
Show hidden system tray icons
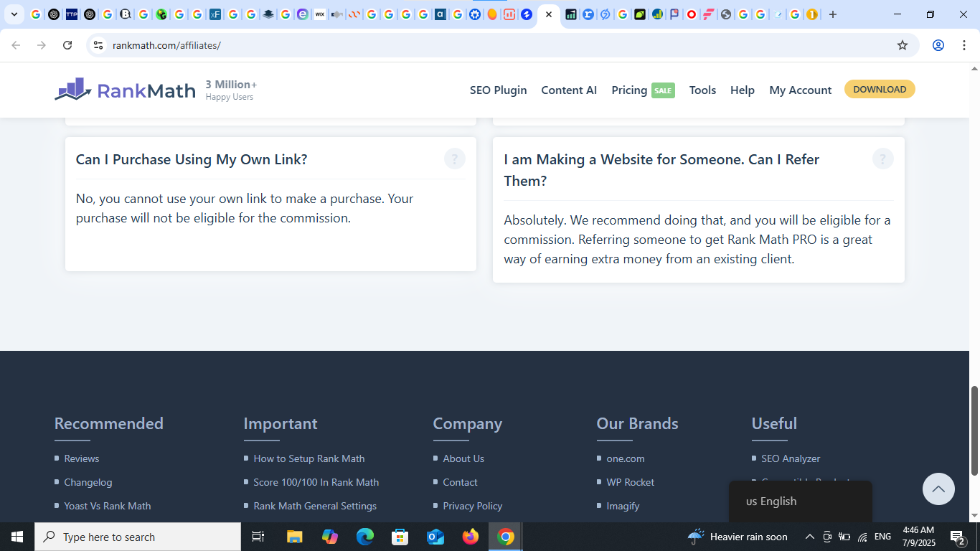pyautogui.click(x=809, y=537)
